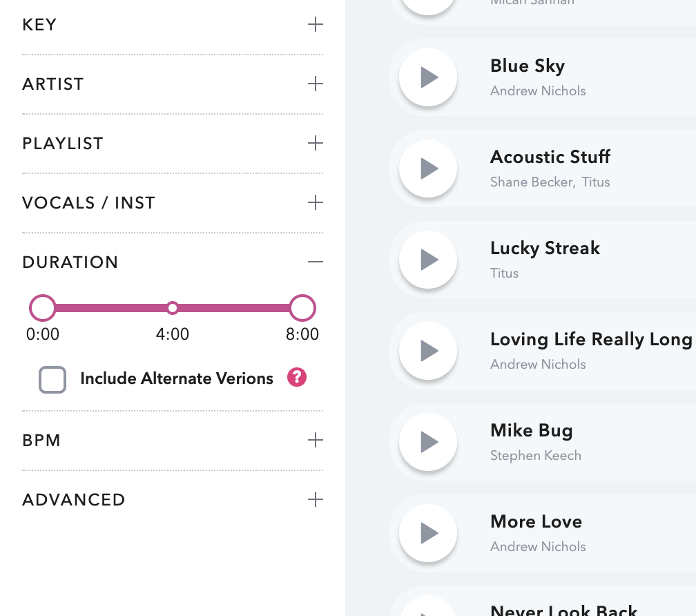Open the Shane Becker artist link

[x=531, y=182]
